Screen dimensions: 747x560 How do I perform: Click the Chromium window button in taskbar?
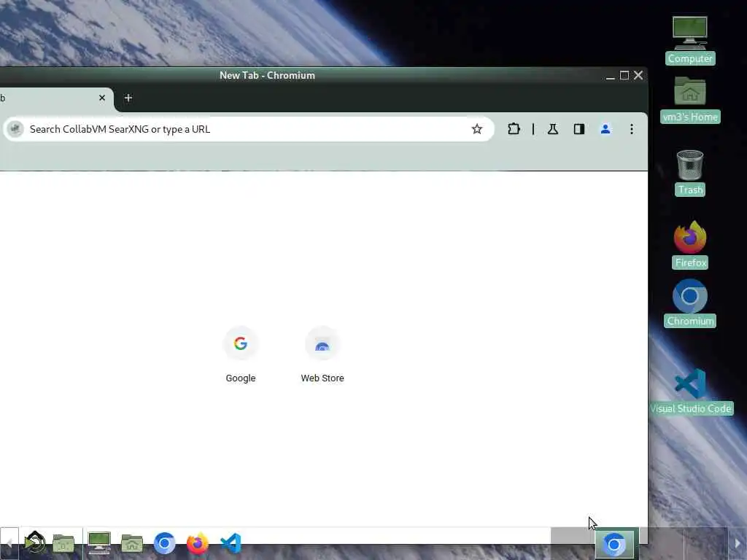614,543
